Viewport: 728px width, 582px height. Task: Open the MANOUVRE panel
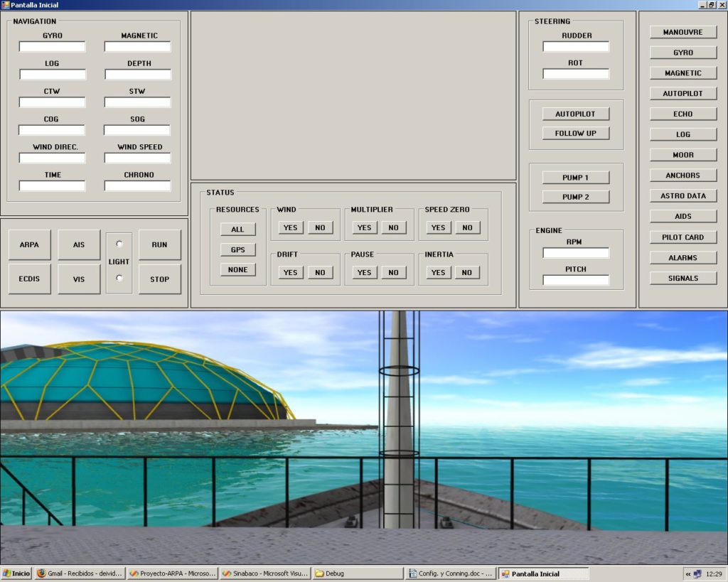pyautogui.click(x=682, y=32)
